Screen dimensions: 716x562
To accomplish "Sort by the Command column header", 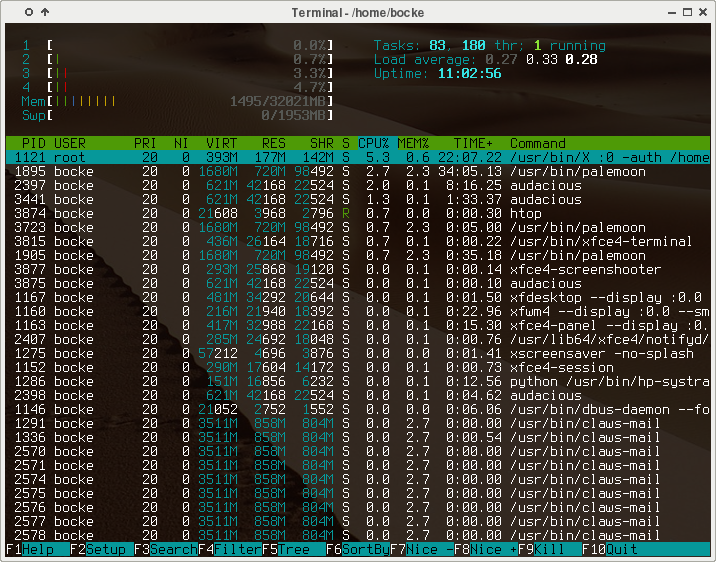I will [537, 143].
